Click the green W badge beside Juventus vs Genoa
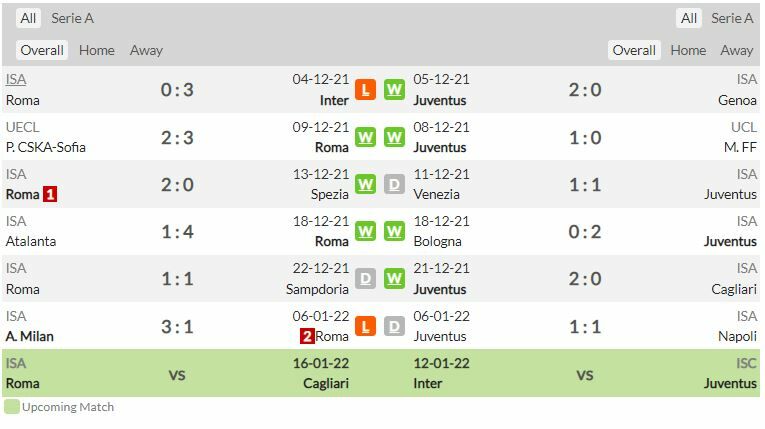The width and height of the screenshot is (765, 429). pos(394,90)
